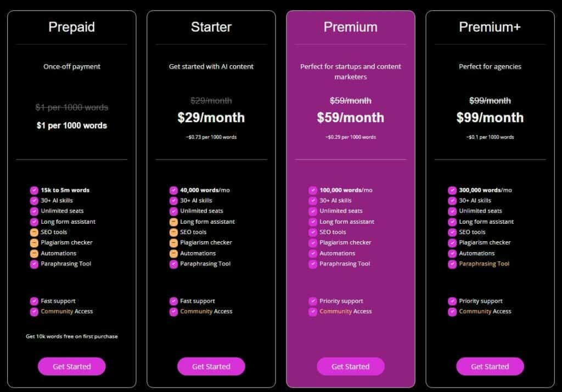Click the $99/month price in Premium+
Image resolution: width=562 pixels, height=392 pixels.
[490, 117]
